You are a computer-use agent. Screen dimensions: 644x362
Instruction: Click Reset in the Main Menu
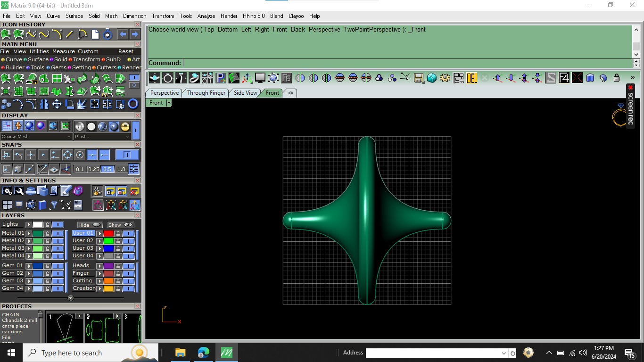[126, 51]
